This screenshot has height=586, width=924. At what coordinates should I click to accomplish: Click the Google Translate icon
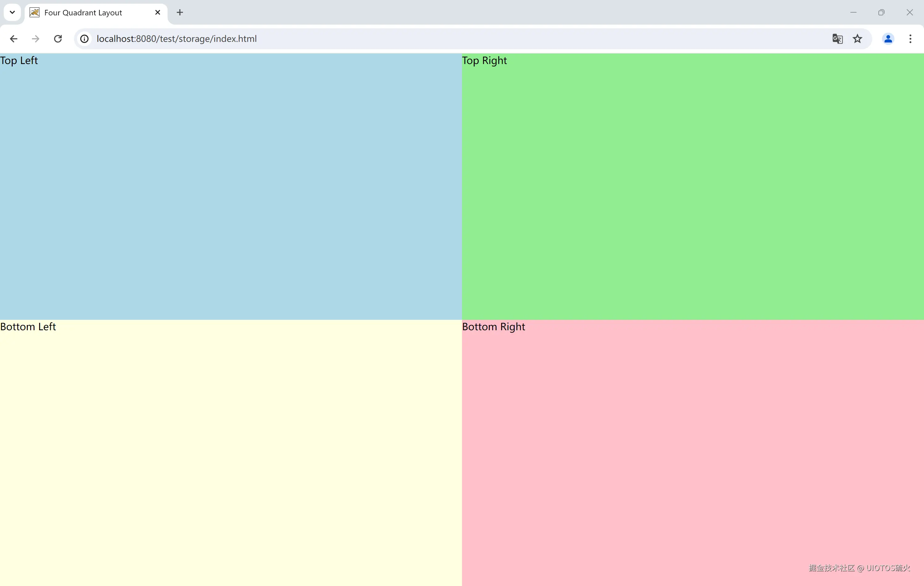point(837,39)
